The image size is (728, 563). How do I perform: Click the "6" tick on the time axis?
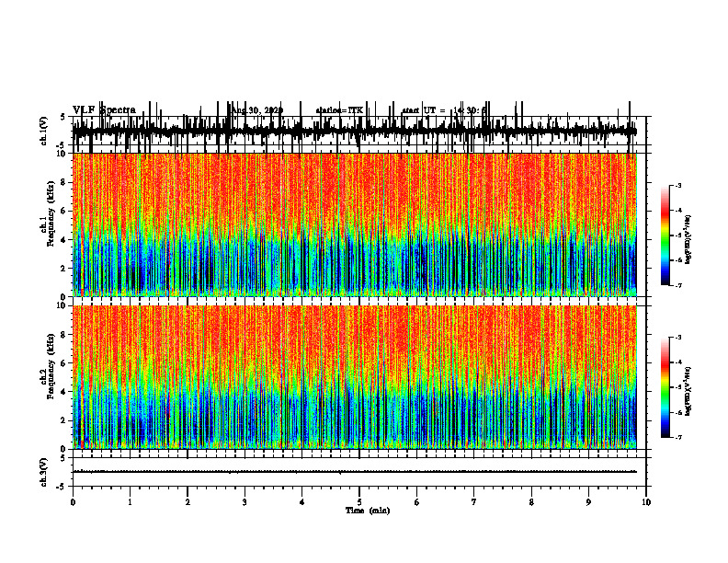[x=417, y=502]
